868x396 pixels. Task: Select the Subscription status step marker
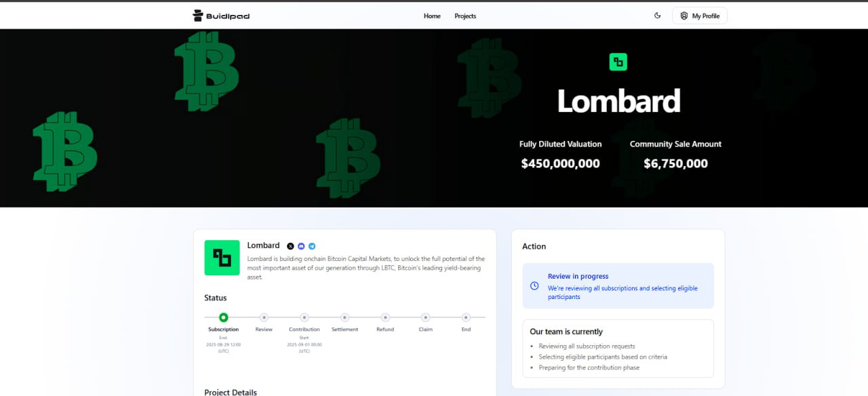pyautogui.click(x=223, y=317)
